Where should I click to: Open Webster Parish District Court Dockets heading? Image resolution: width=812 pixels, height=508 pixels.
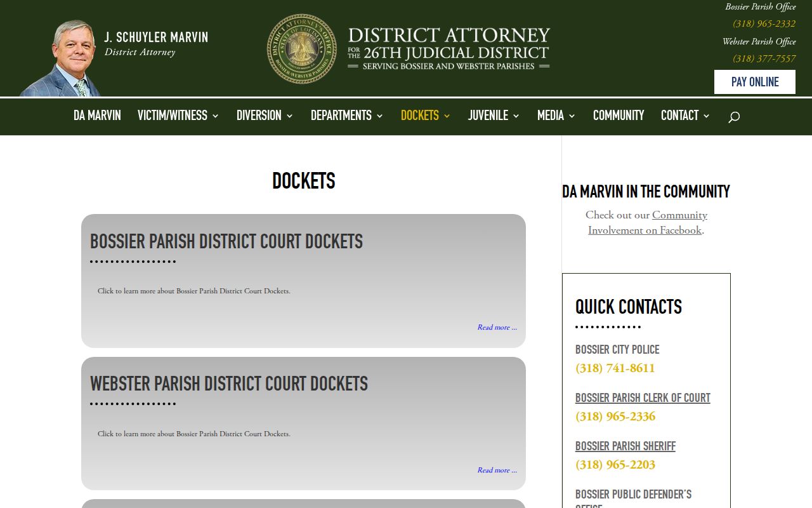pos(229,384)
